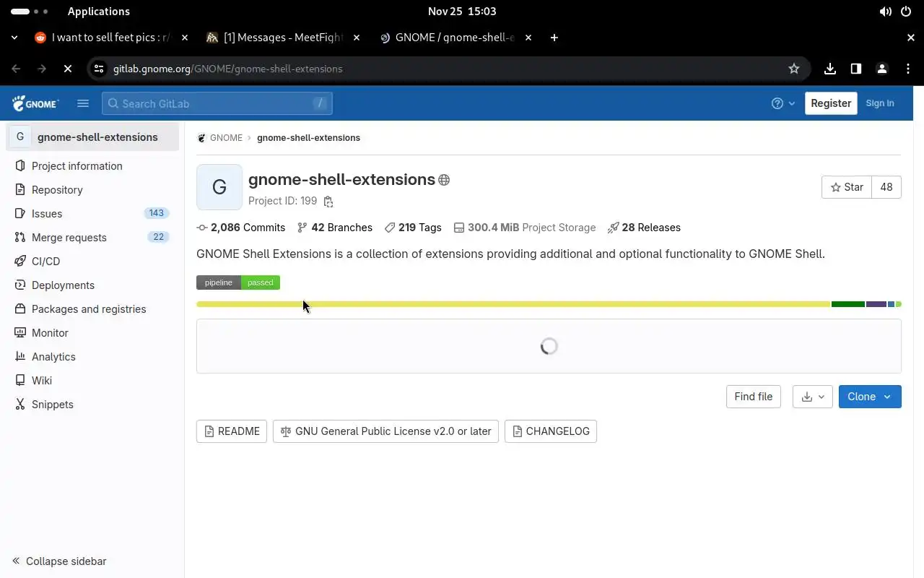Copy the project ID with the clipboard icon
The height and width of the screenshot is (578, 924).
(x=328, y=202)
